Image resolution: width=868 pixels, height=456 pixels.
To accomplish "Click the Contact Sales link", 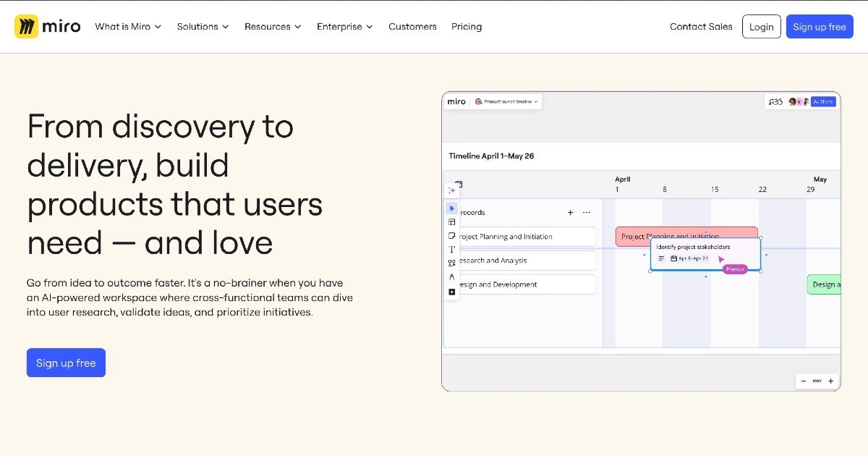I will [701, 27].
